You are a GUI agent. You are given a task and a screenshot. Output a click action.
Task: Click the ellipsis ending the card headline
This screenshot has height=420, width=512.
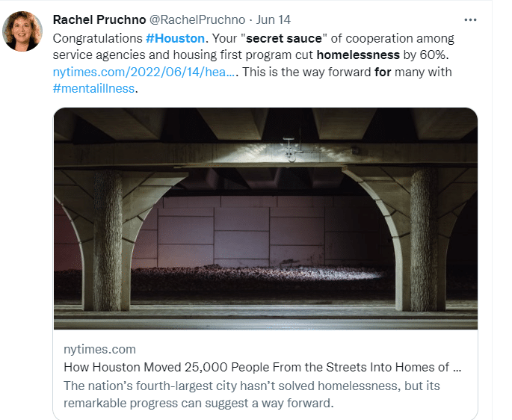point(457,367)
